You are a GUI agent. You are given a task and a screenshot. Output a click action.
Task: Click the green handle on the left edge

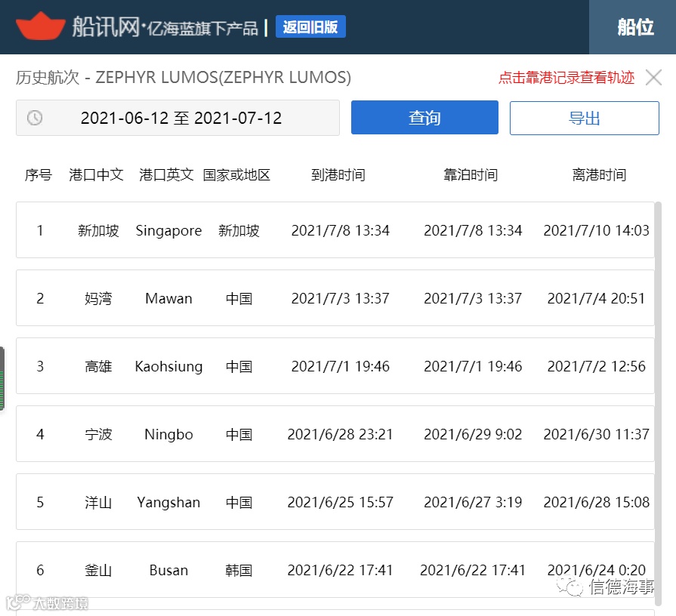tap(2, 379)
